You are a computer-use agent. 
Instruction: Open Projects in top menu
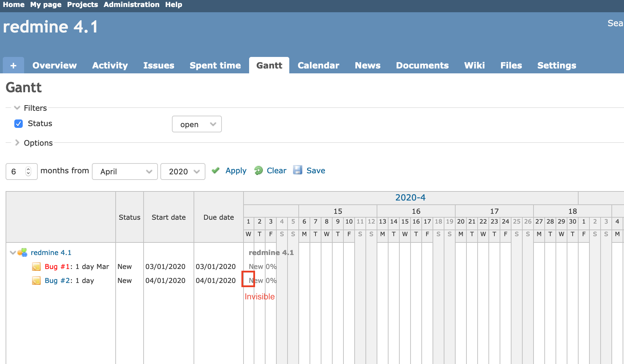[x=82, y=5]
